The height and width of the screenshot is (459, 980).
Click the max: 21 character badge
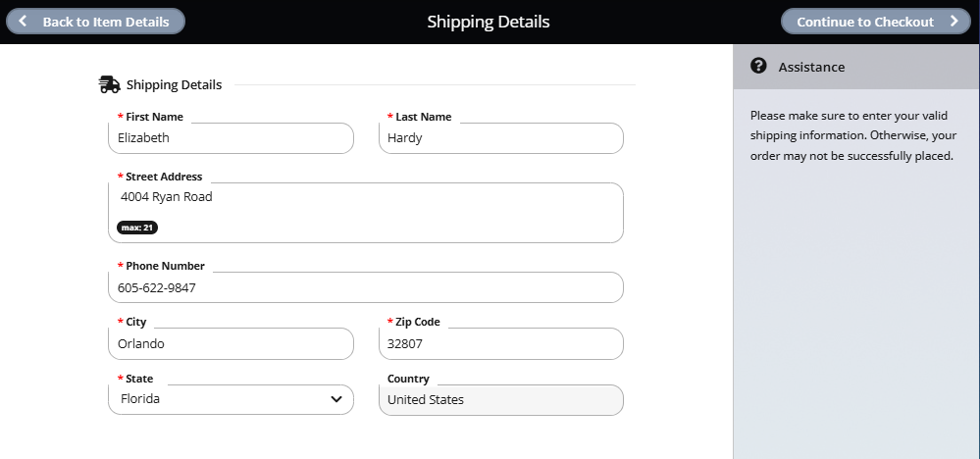(x=137, y=228)
